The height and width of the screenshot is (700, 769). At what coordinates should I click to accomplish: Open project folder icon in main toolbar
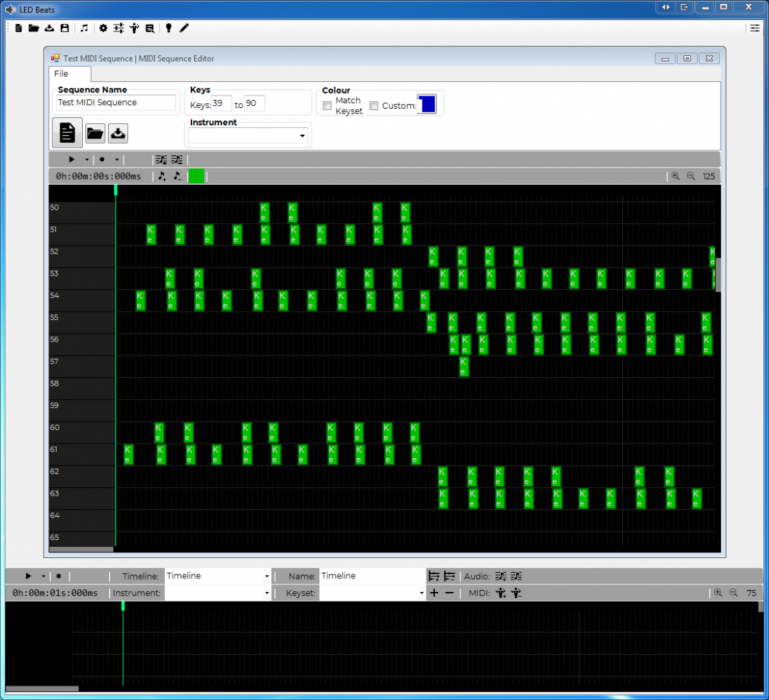point(33,28)
